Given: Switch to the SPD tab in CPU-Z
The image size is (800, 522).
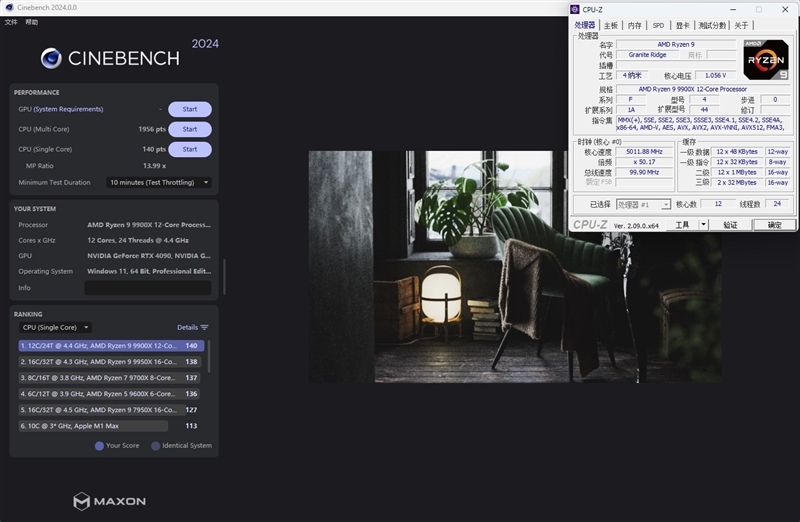Looking at the screenshot, I should tap(658, 26).
